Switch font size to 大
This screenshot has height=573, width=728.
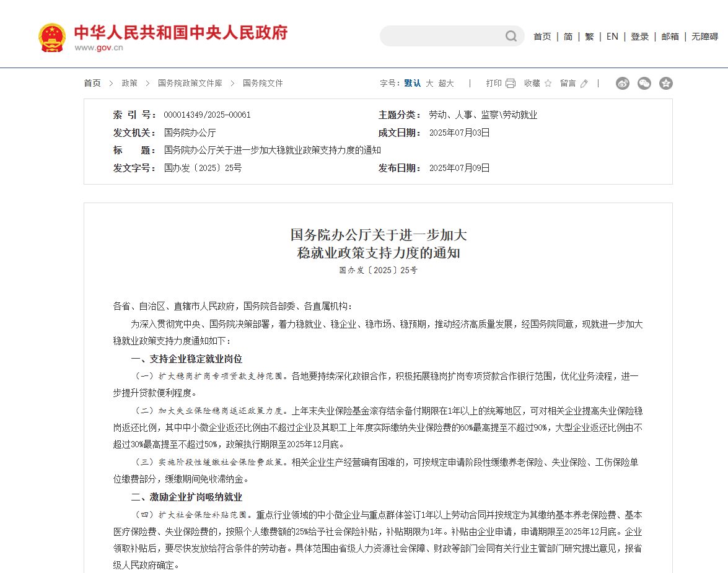click(x=429, y=82)
